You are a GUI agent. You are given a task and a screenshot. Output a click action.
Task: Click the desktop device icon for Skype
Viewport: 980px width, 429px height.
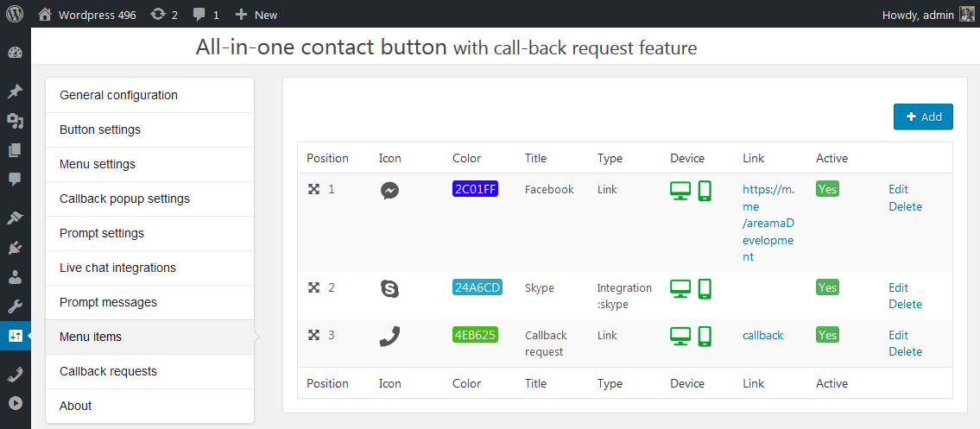click(680, 289)
